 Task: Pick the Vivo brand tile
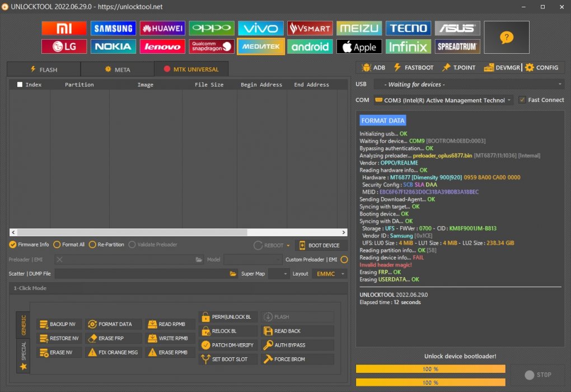(x=261, y=28)
